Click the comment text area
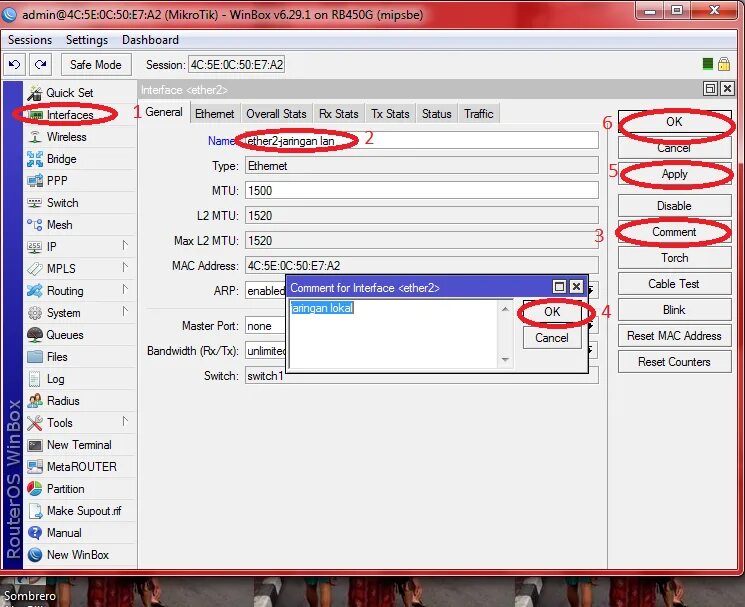This screenshot has width=745, height=607. tap(393, 334)
